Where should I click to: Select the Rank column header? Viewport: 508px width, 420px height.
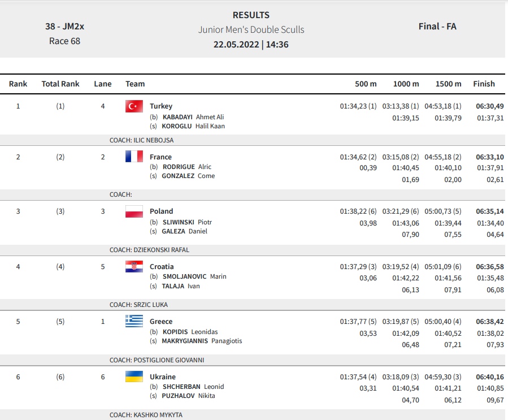point(18,84)
